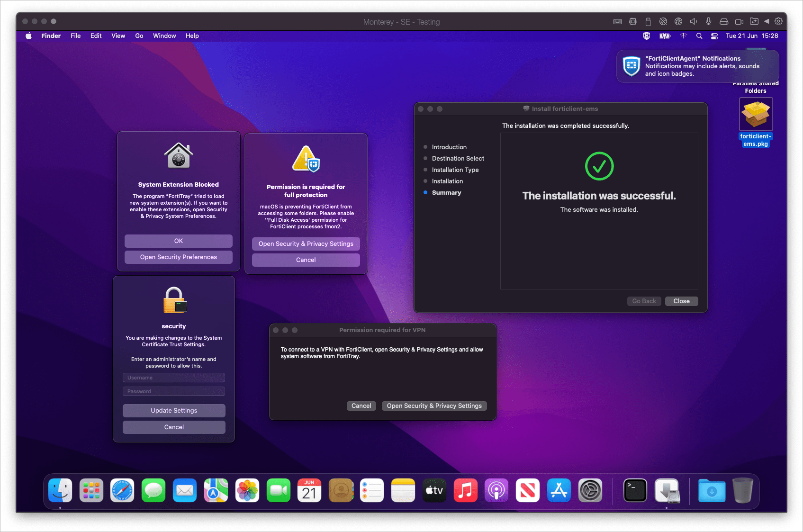Cancel the Permission required for VPN dialog
This screenshot has width=803, height=532.
tap(361, 406)
